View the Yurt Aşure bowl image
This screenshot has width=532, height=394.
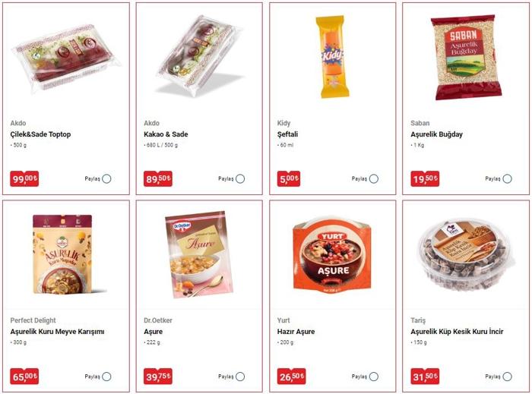(333, 255)
